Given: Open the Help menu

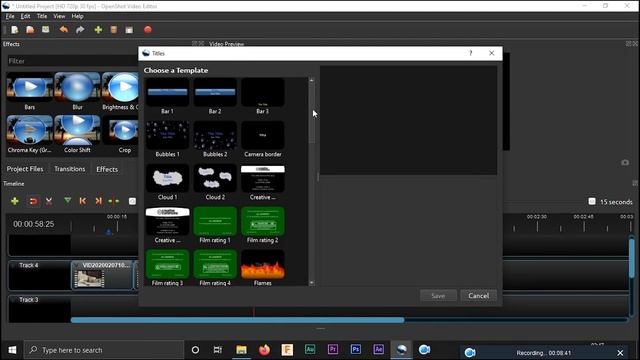Looking at the screenshot, I should tap(78, 16).
